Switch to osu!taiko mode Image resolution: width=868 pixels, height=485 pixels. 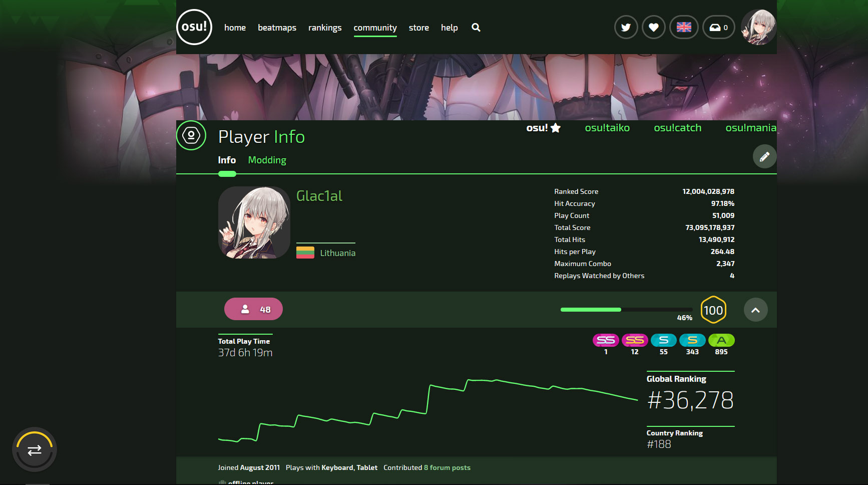pyautogui.click(x=607, y=128)
